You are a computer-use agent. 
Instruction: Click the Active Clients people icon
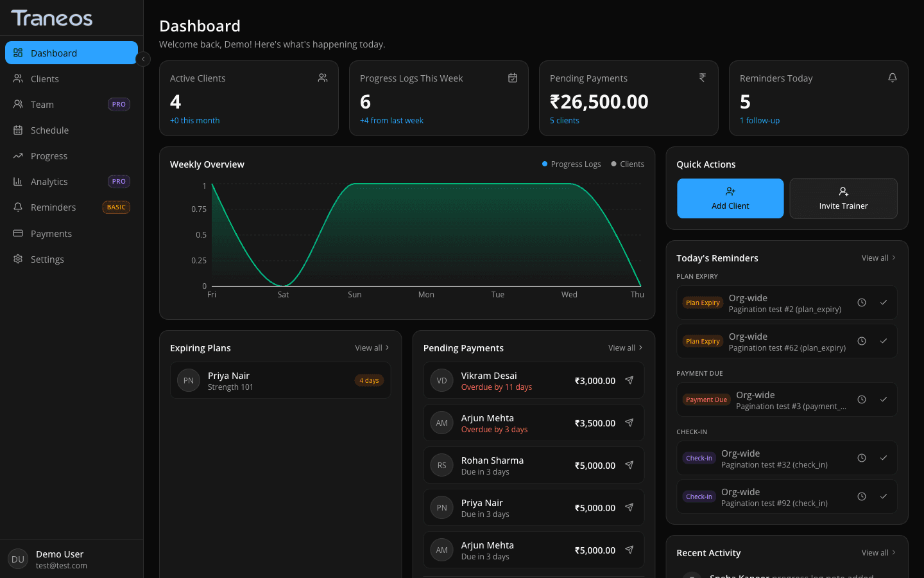coord(323,78)
